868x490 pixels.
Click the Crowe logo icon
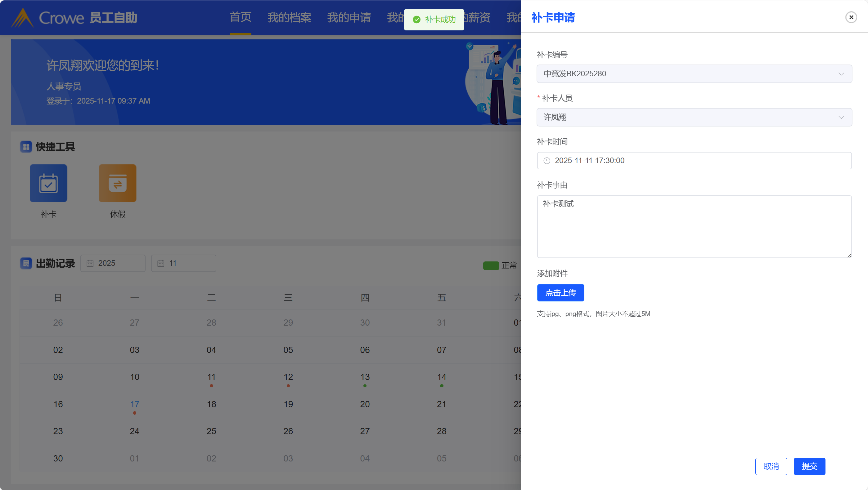[x=22, y=17]
